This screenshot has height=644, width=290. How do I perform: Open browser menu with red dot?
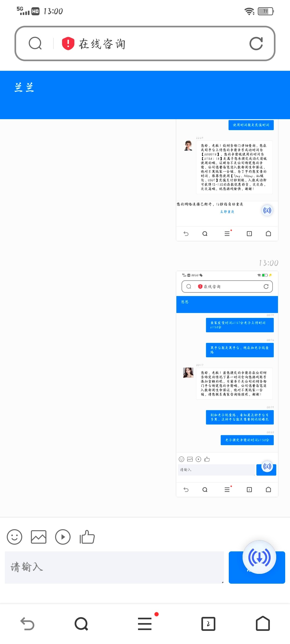[x=145, y=623]
